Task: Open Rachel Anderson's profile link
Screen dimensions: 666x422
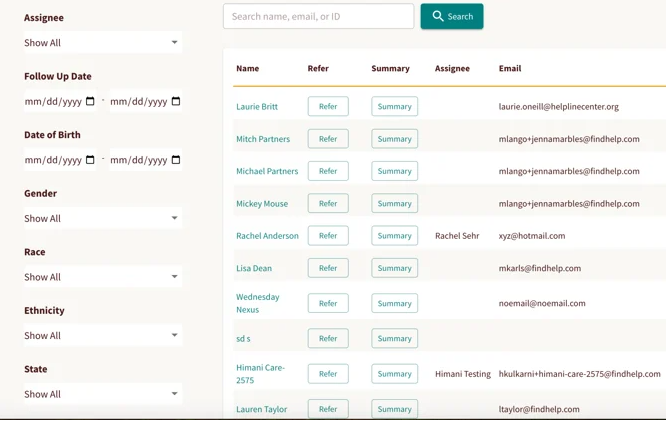Action: click(x=267, y=236)
